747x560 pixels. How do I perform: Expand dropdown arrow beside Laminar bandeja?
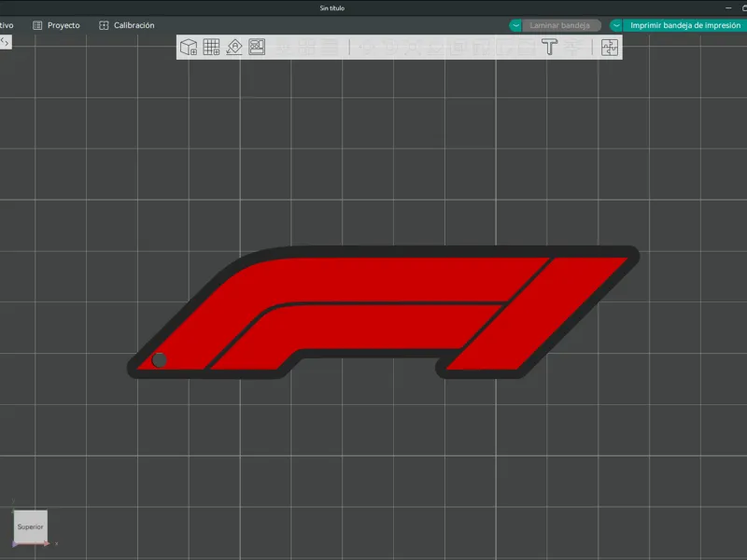point(515,25)
